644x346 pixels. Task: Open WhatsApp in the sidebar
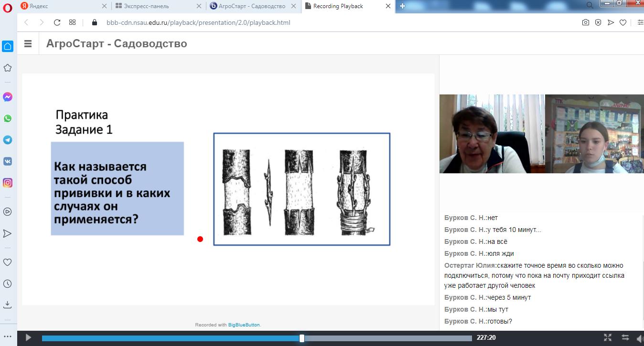pos(8,118)
